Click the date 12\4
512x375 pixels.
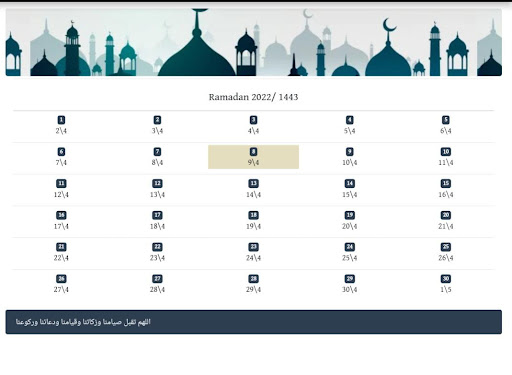(61, 194)
